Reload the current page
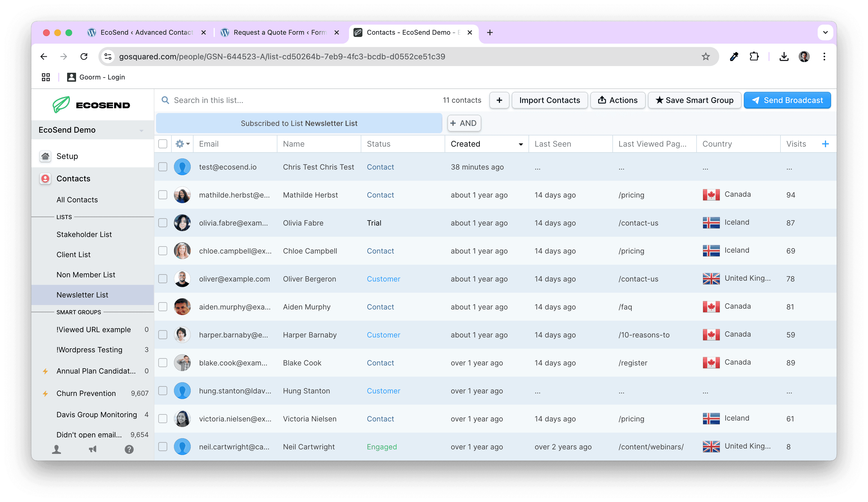 coord(84,57)
